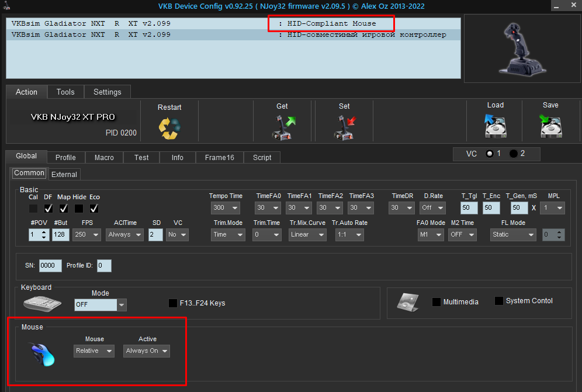Screen dimensions: 582x392
Task: Open the Test tab
Action: click(141, 157)
